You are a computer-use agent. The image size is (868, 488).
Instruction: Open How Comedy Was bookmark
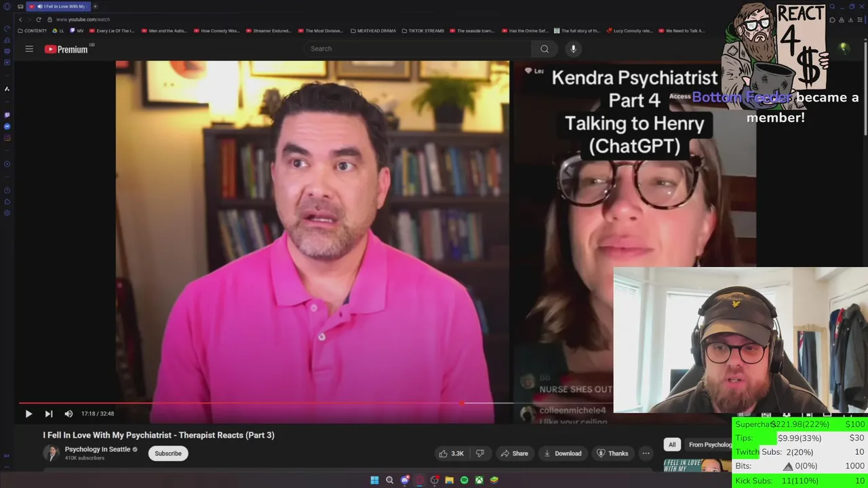[x=217, y=30]
